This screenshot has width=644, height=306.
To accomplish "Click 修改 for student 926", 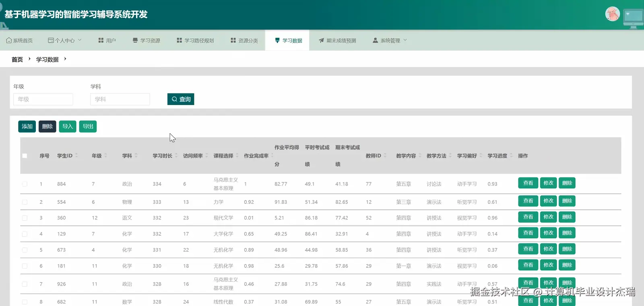I will point(548,283).
